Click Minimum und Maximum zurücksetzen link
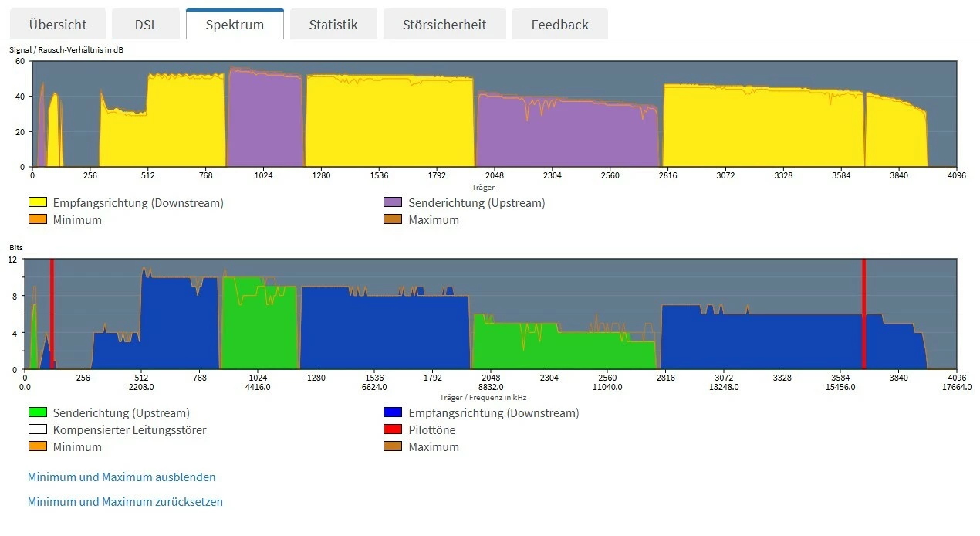 tap(125, 502)
